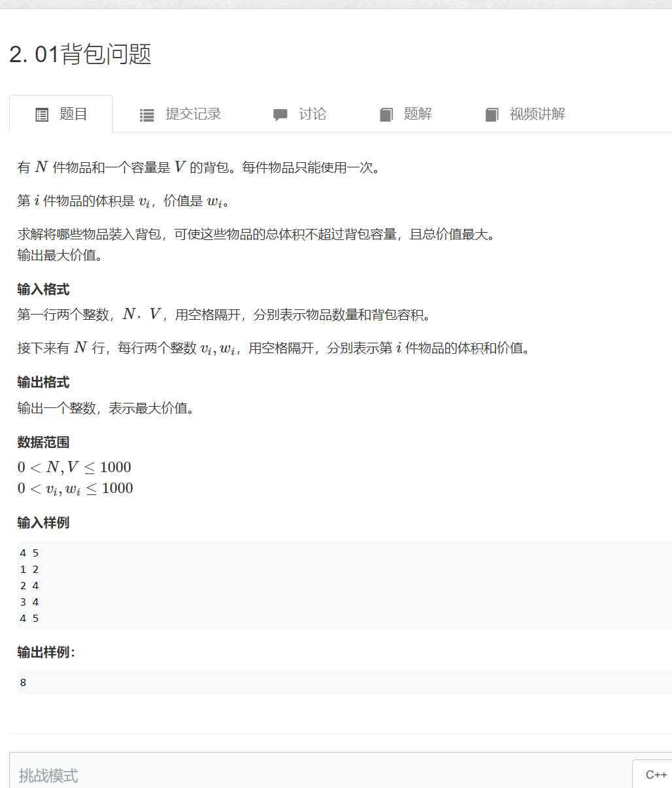Switch to the 题解 tab
Viewport: 672px width, 788px height.
coord(406,114)
